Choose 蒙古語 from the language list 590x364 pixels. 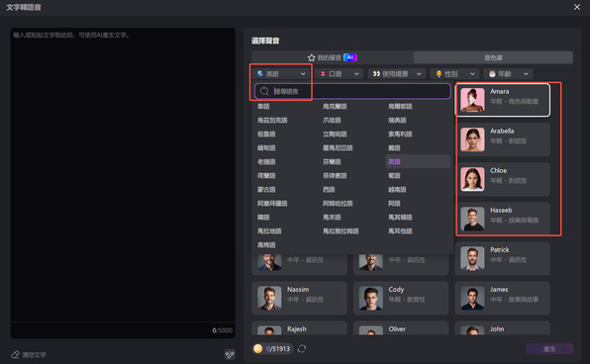[x=266, y=190]
